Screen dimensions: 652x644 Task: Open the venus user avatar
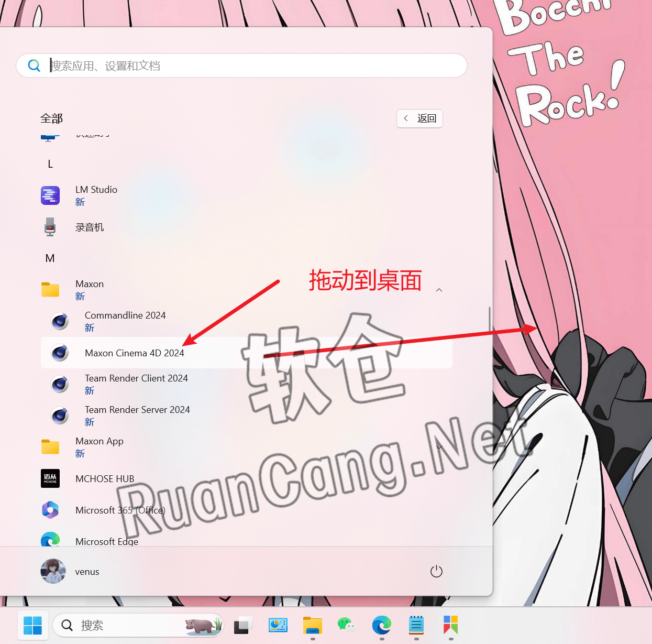53,571
